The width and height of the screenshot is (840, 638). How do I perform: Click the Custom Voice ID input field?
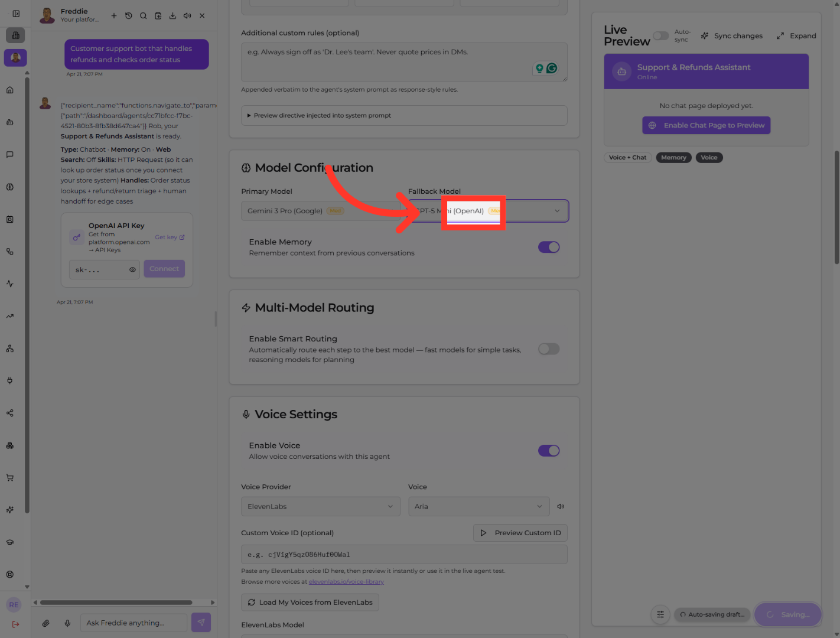click(404, 554)
